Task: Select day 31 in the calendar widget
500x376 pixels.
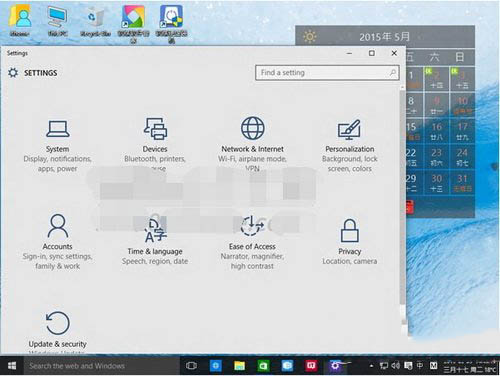Action: [x=462, y=183]
